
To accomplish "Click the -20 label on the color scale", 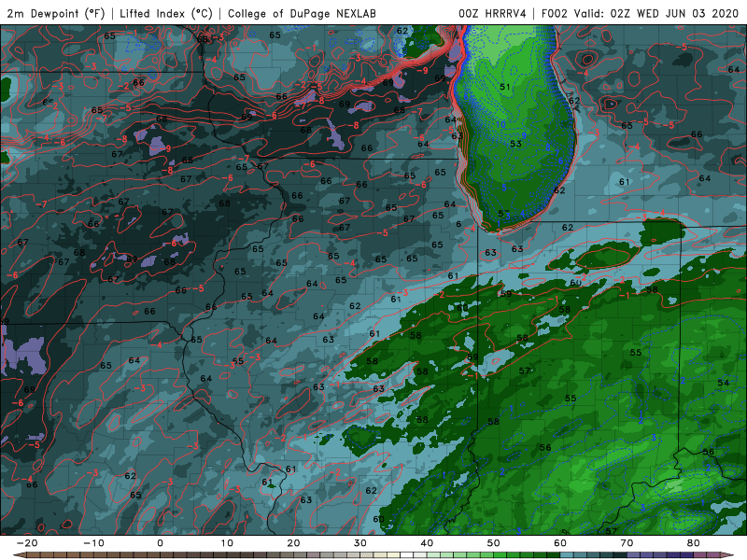I will tap(27, 543).
